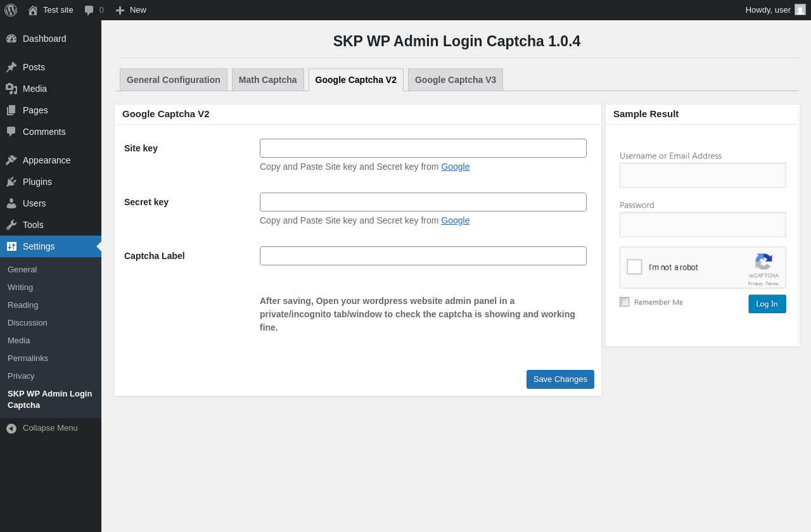Click the Media library icon

(11, 89)
